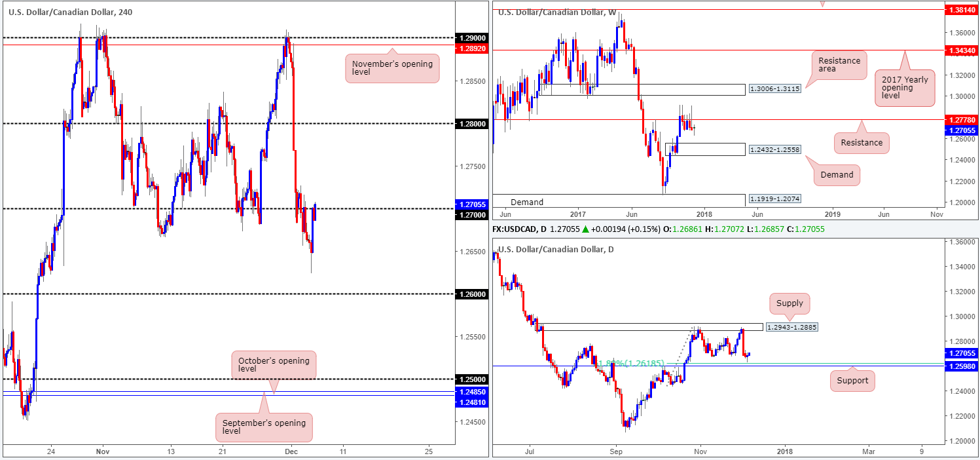
Task: Click the October's opening level callout
Action: (x=274, y=365)
